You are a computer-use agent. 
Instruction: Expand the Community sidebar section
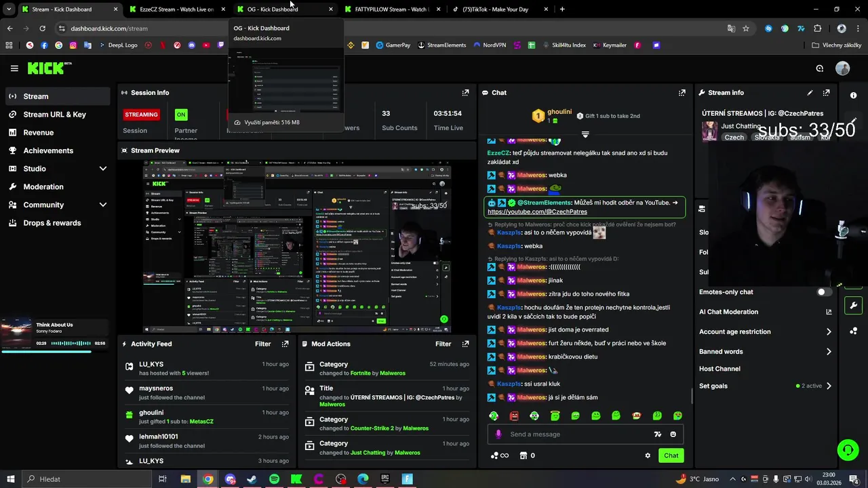[103, 205]
